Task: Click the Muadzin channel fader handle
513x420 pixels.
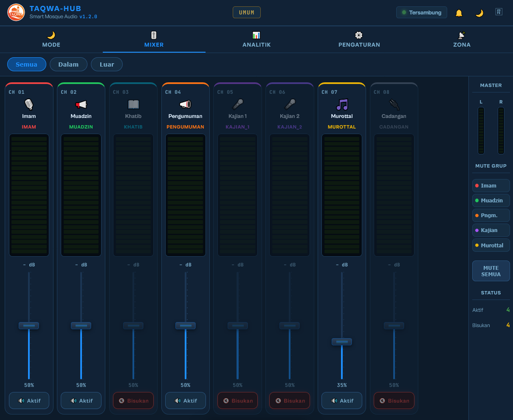Action: coord(81,325)
